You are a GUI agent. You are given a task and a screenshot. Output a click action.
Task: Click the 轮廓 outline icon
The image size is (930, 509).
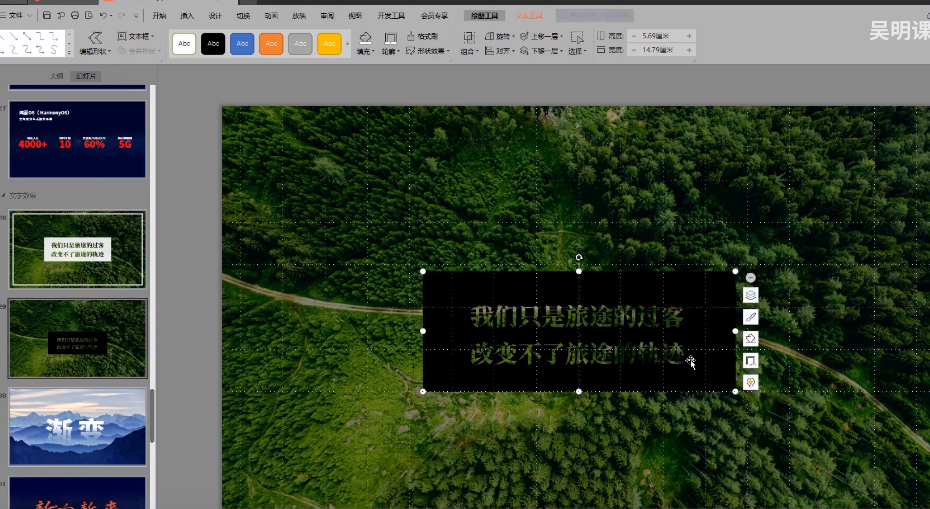(390, 39)
